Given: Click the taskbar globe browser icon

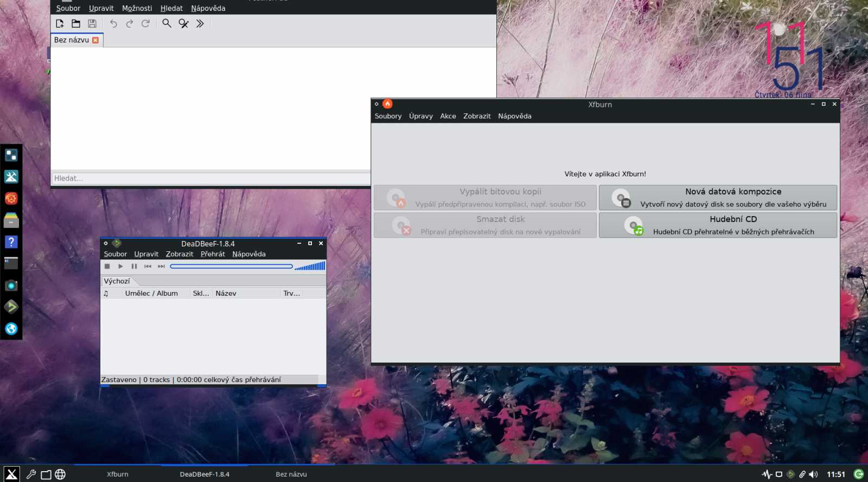Looking at the screenshot, I should 60,474.
